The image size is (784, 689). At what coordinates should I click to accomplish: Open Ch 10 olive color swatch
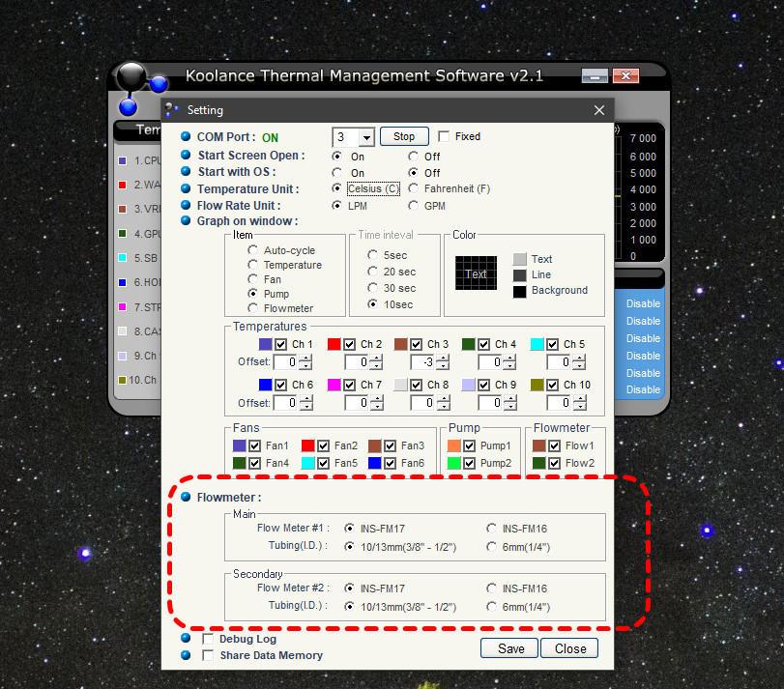(x=537, y=385)
